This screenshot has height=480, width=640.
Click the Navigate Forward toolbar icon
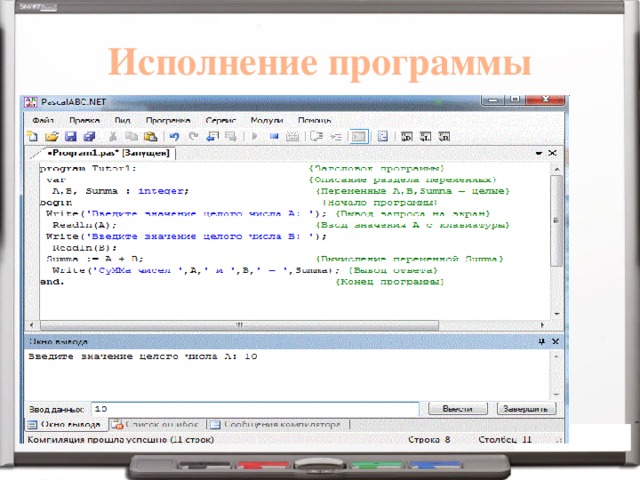[x=231, y=136]
